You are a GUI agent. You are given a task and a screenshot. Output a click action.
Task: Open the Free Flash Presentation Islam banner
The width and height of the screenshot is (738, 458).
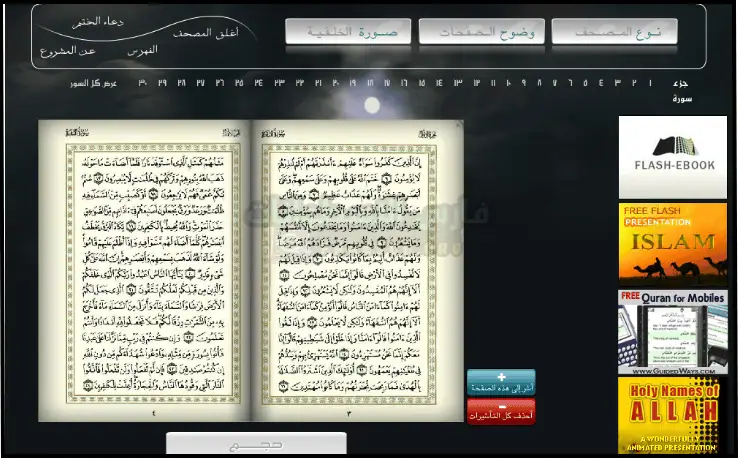coord(672,243)
